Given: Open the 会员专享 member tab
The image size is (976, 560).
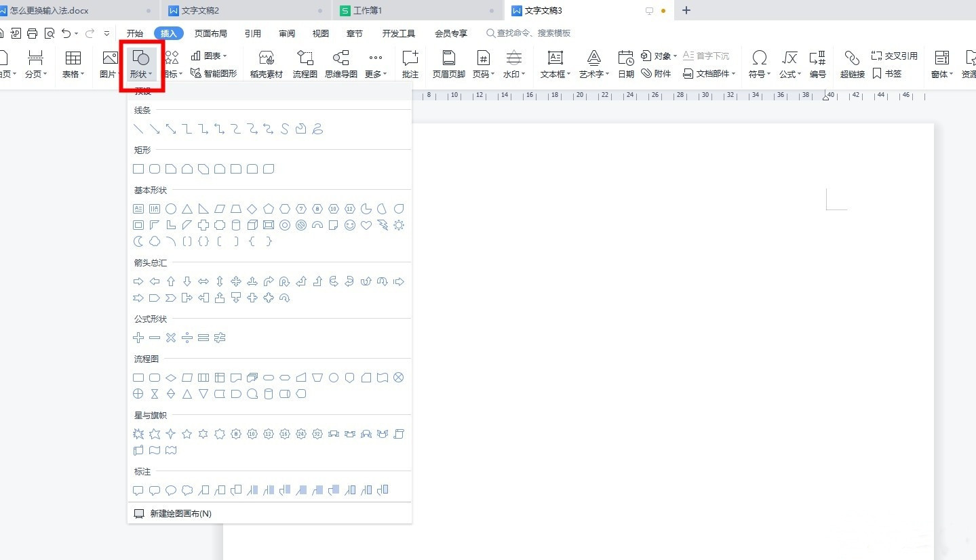Looking at the screenshot, I should (451, 33).
